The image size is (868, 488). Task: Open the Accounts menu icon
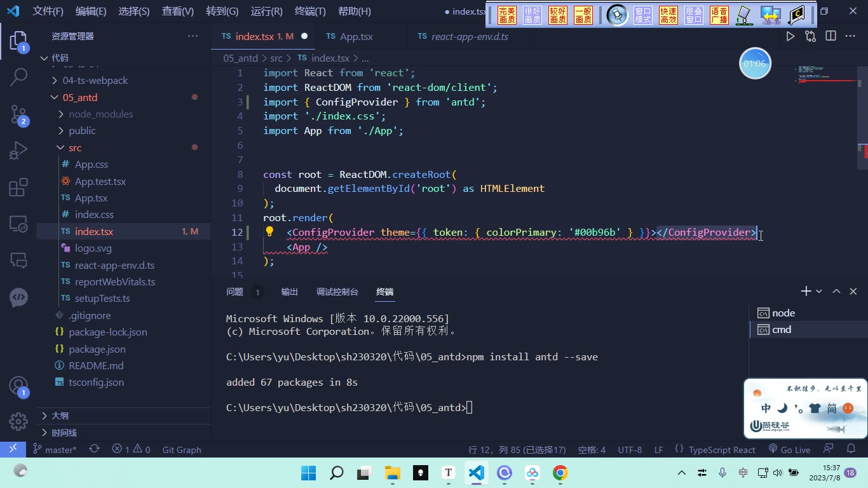18,386
